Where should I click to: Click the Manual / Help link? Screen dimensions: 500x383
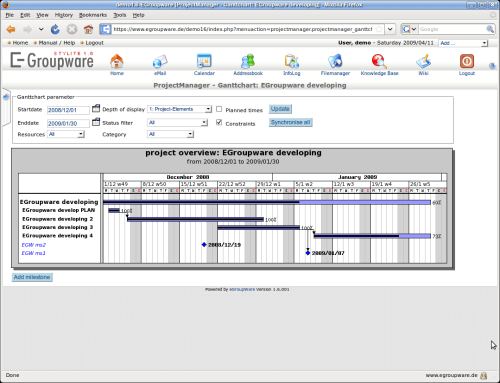[57, 43]
